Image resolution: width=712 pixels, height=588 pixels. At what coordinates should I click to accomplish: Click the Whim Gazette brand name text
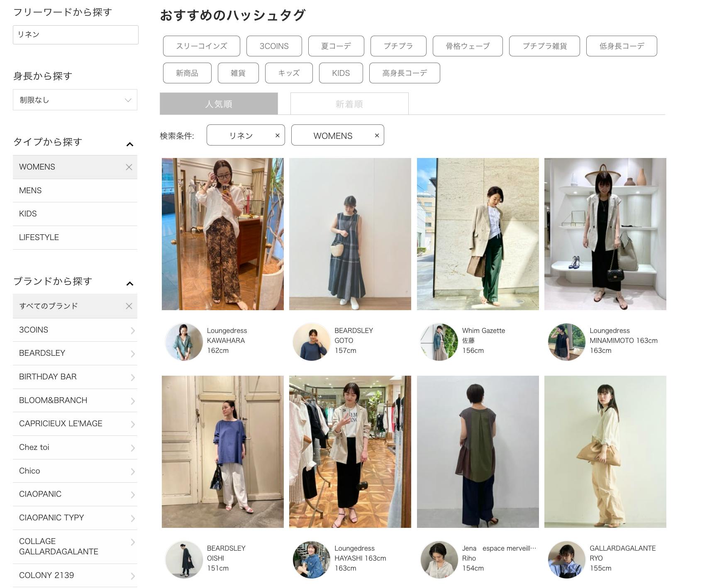(484, 330)
